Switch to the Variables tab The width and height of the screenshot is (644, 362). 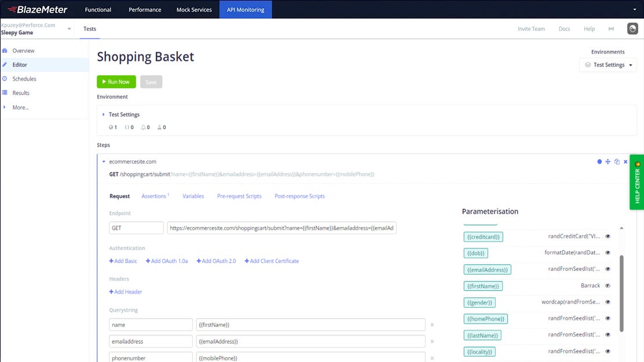click(x=193, y=196)
